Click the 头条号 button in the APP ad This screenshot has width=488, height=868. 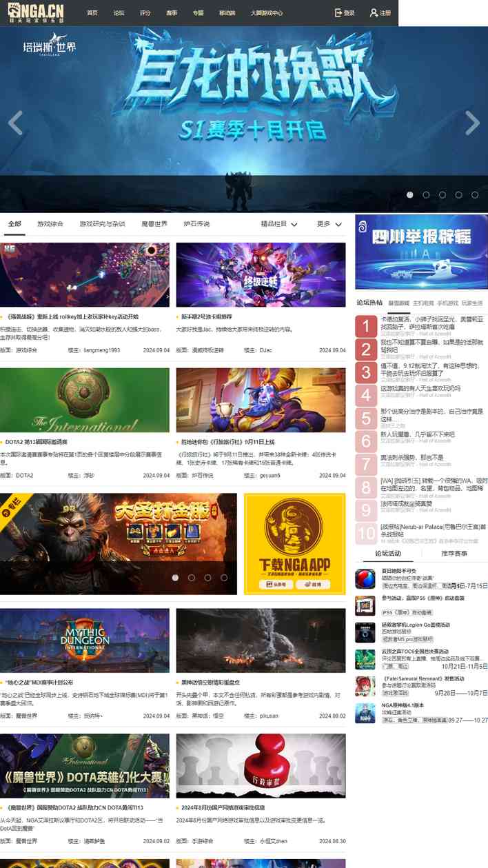(277, 584)
